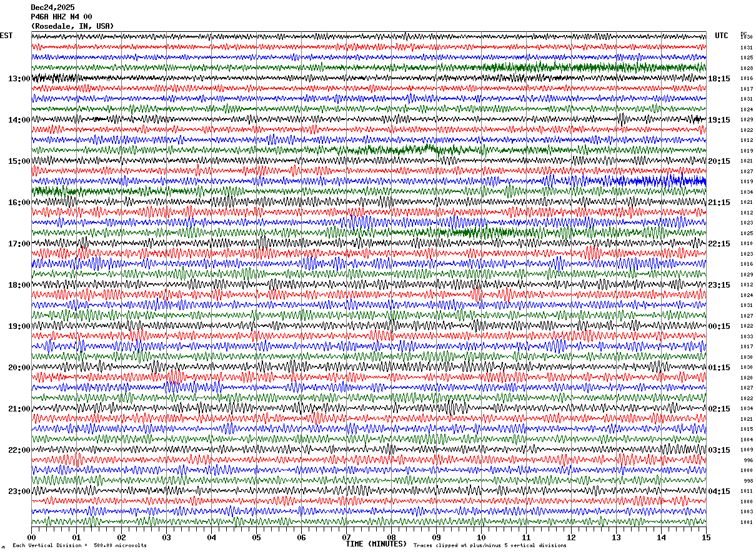
Task: Click the 'Traces clipped at plus/minus 5' note
Action: 490,546
